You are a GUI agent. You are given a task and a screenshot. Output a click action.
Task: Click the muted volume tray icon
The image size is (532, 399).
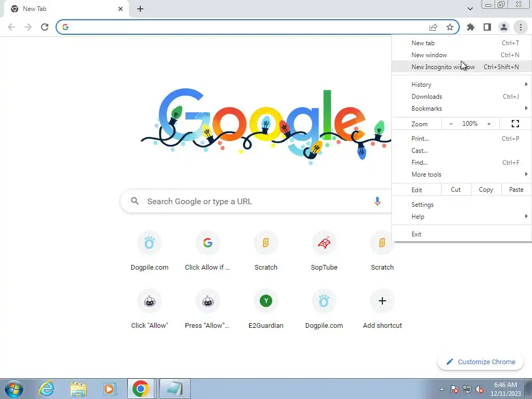[x=480, y=389]
